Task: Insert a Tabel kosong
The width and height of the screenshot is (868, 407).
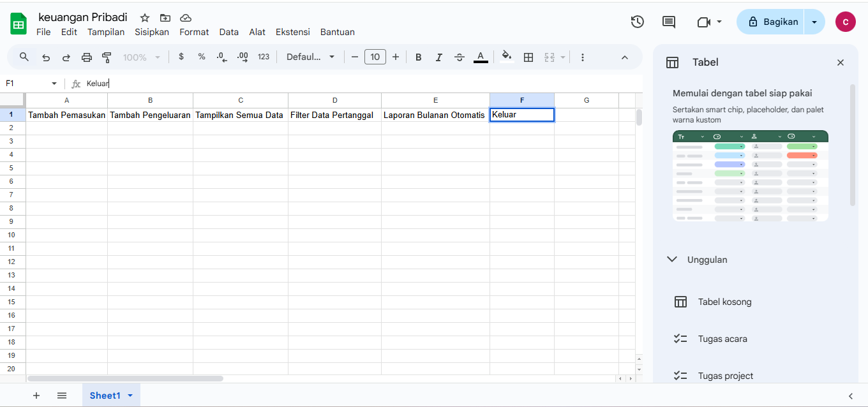Action: [725, 302]
